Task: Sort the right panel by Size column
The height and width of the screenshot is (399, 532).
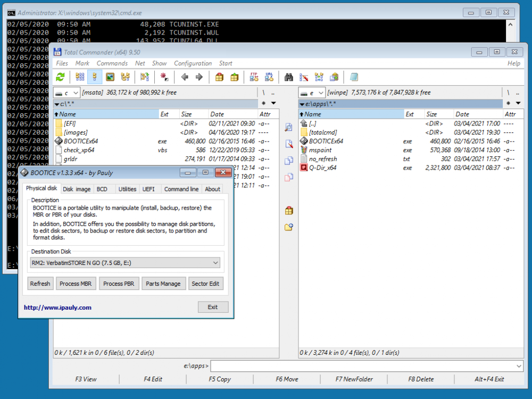Action: (432, 114)
